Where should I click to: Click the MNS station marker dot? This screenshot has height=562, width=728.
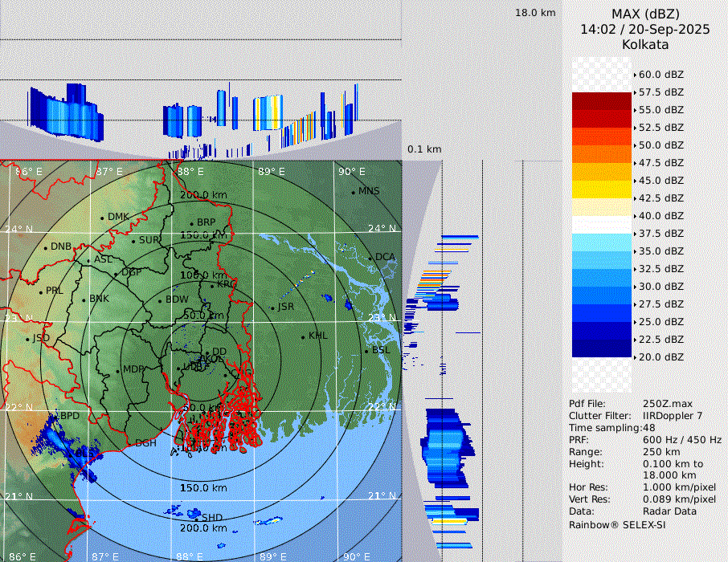pos(353,192)
